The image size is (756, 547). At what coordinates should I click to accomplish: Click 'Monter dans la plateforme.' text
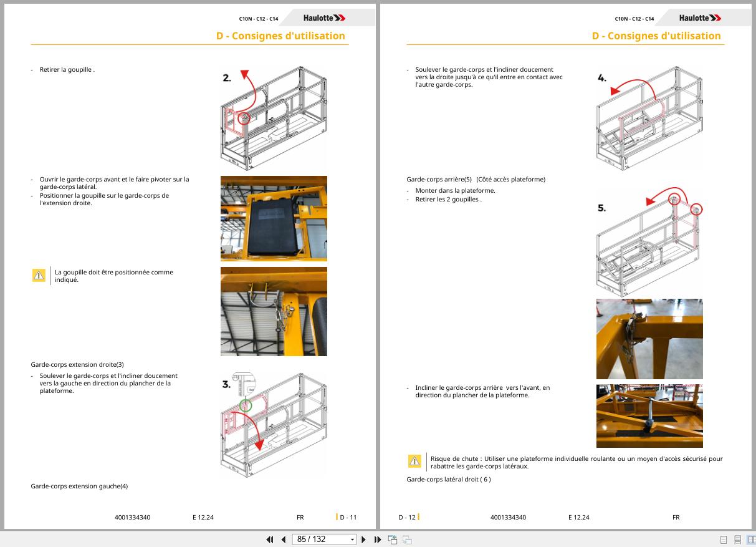(455, 191)
